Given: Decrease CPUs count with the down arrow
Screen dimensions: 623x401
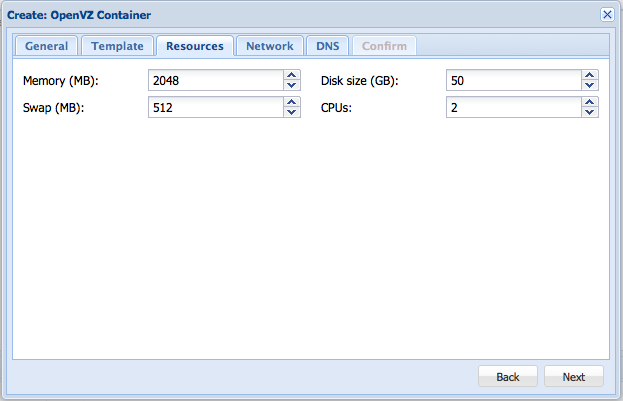Looking at the screenshot, I should 590,112.
